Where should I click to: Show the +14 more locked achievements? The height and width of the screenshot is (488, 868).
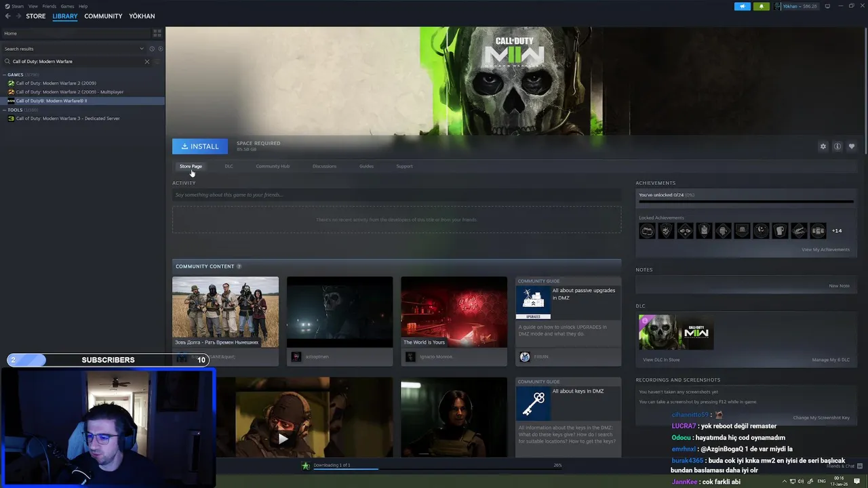point(837,230)
